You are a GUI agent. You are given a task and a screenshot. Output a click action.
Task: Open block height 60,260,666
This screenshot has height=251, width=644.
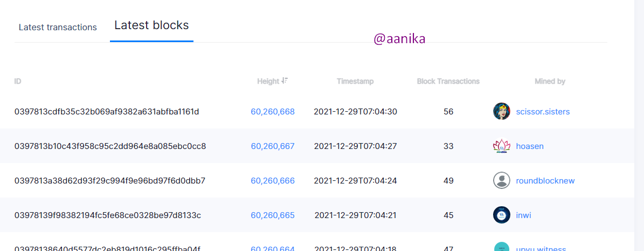273,181
